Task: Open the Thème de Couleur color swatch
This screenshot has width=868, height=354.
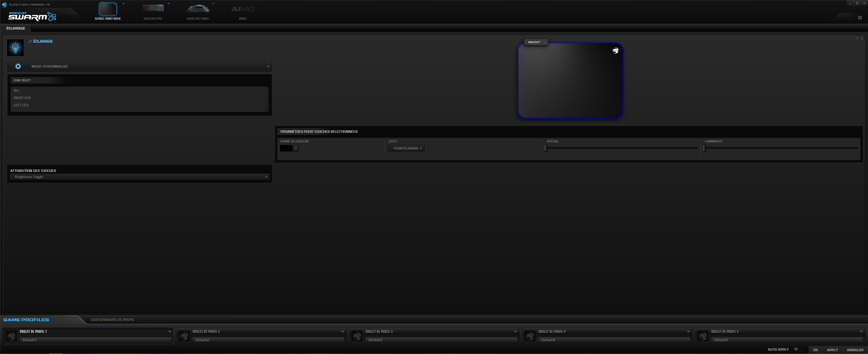Action: tap(286, 148)
